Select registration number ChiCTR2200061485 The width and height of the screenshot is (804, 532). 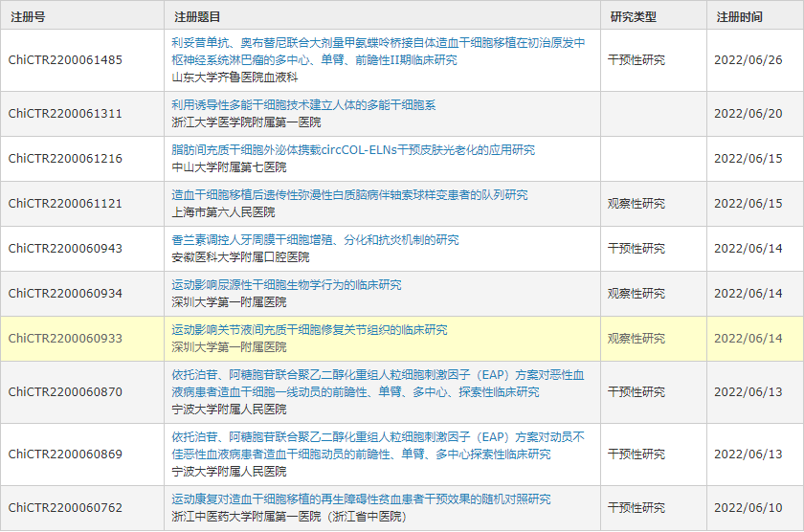tap(65, 59)
